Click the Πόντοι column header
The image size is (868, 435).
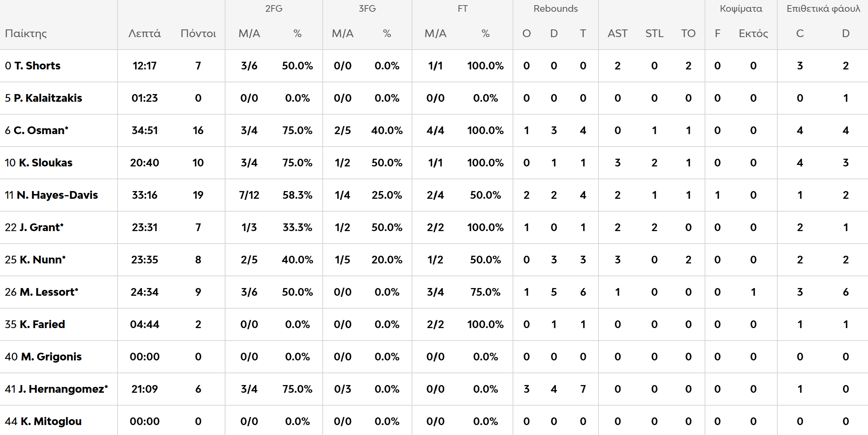coord(198,33)
